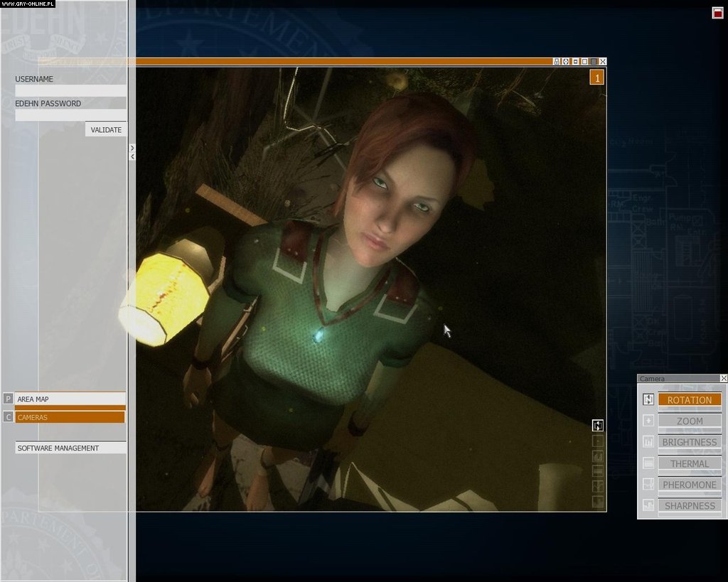
Task: Click the pheromone icon beside PHEROMONE
Action: pos(648,485)
